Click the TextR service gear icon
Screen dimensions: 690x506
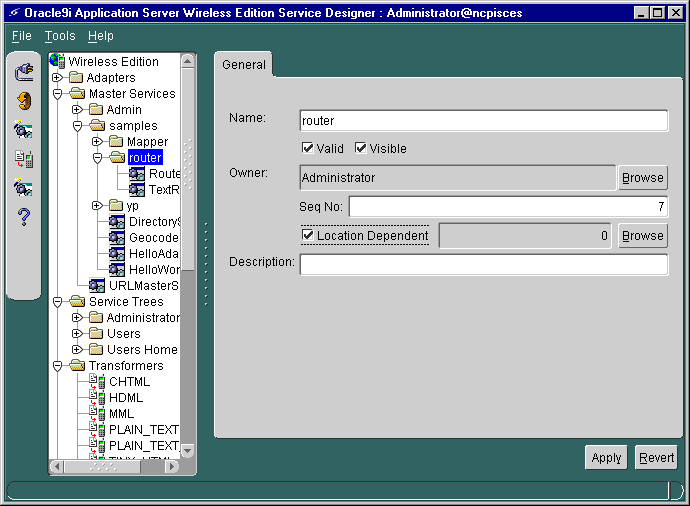[137, 189]
